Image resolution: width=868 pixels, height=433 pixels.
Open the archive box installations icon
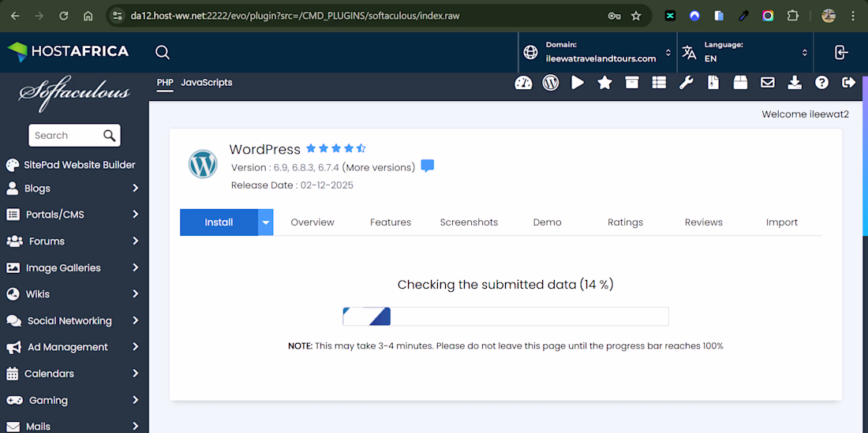[631, 83]
